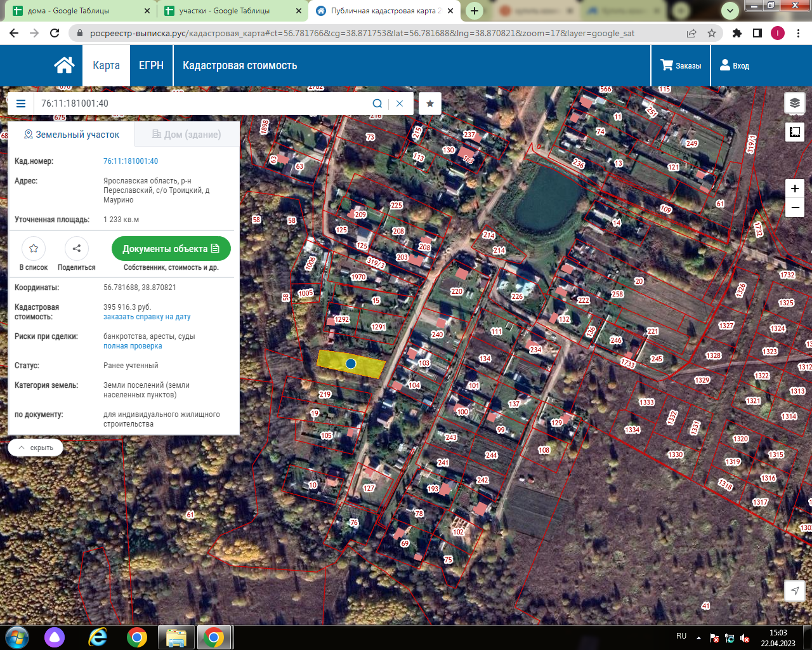The width and height of the screenshot is (812, 650).
Task: Bookmark this page with the star
Action: click(x=712, y=33)
